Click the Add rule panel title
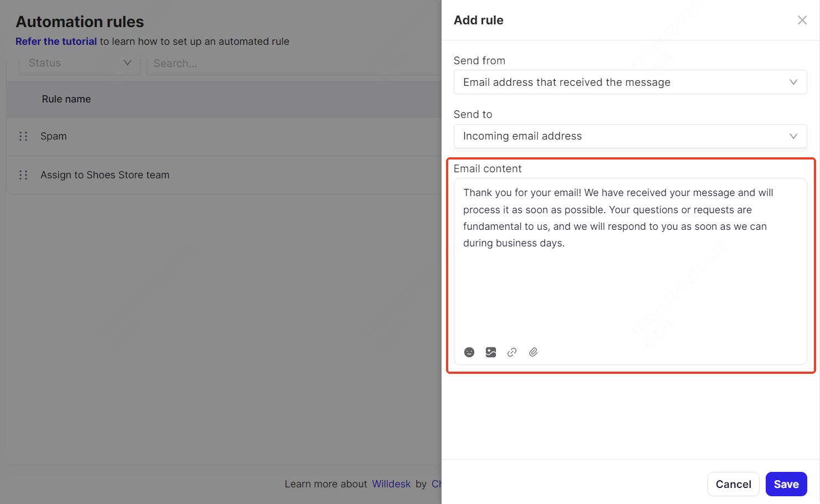820x504 pixels. pos(479,20)
